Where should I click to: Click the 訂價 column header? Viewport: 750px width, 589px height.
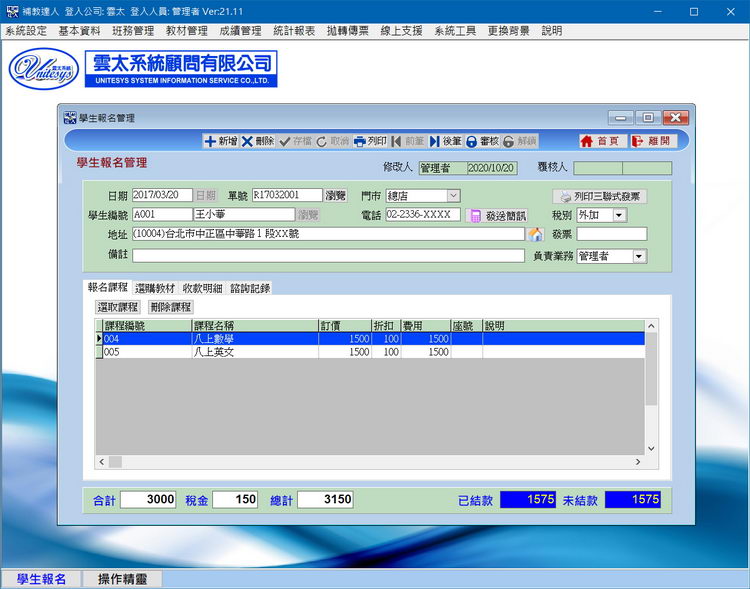[x=345, y=326]
